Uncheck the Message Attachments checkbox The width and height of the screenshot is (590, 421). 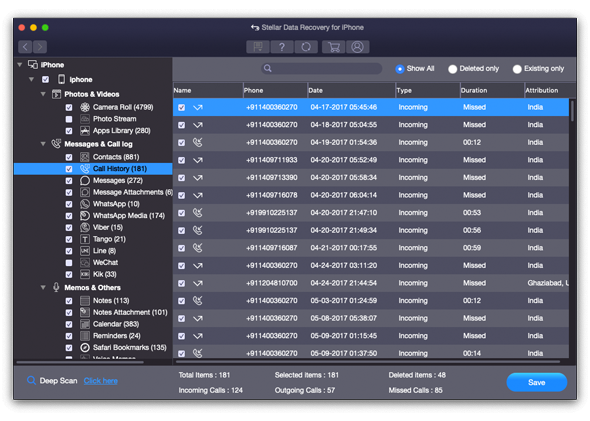[x=69, y=192]
